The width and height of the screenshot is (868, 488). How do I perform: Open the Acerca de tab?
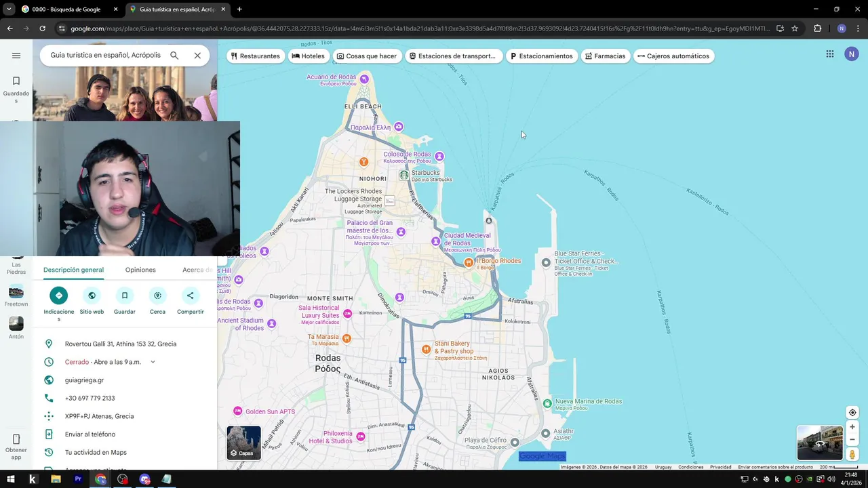pyautogui.click(x=197, y=270)
